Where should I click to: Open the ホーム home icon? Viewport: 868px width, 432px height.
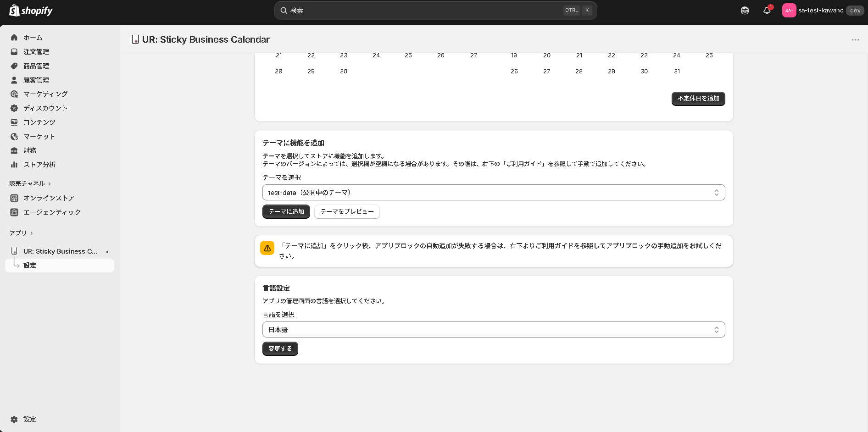click(x=14, y=38)
